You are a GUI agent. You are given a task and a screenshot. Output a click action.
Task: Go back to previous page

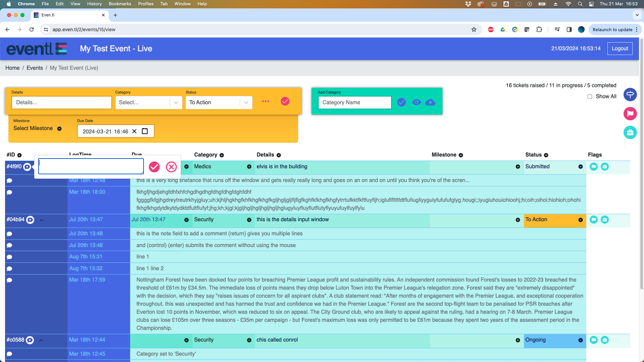(x=7, y=29)
